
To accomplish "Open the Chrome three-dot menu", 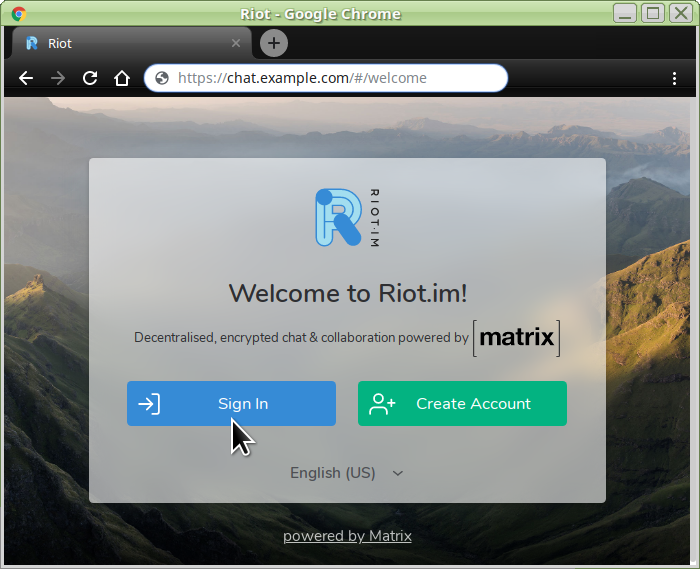I will coord(675,78).
